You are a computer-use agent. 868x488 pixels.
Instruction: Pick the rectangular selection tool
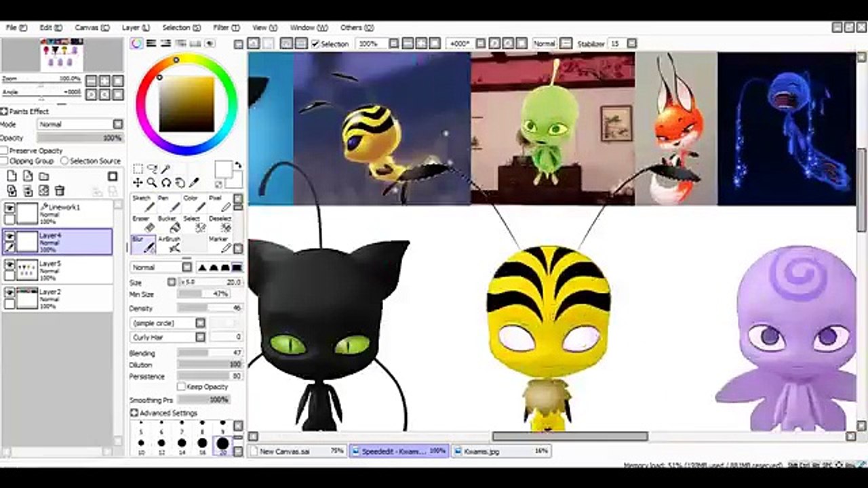(x=138, y=169)
